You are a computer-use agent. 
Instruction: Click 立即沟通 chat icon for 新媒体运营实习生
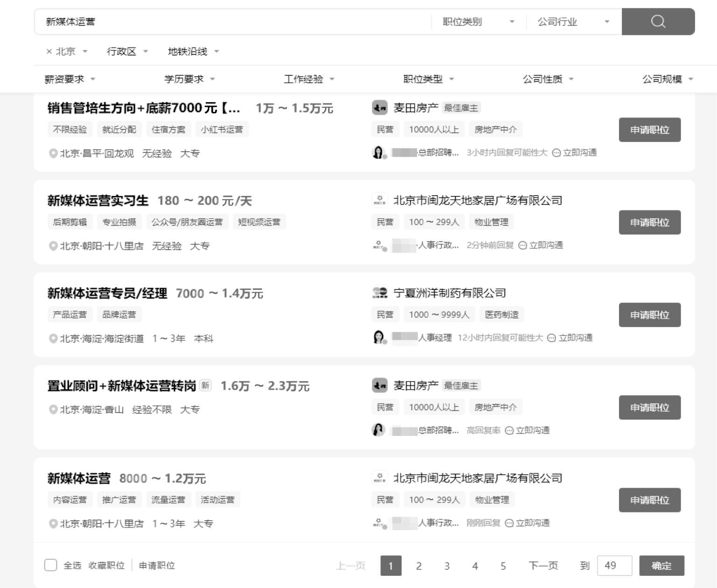pyautogui.click(x=523, y=245)
